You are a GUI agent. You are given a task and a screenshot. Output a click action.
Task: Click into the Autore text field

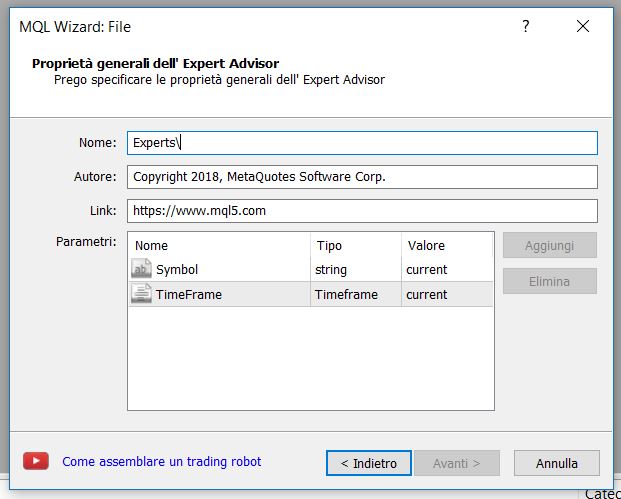click(362, 177)
